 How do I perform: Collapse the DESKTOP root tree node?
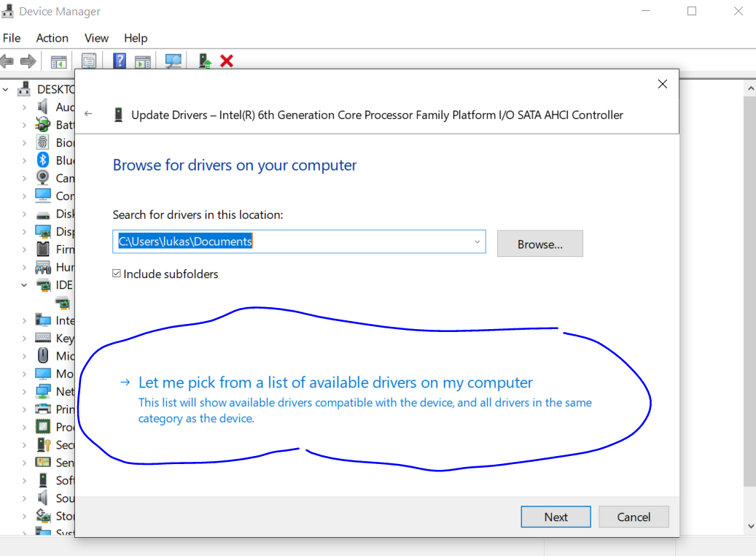point(6,89)
